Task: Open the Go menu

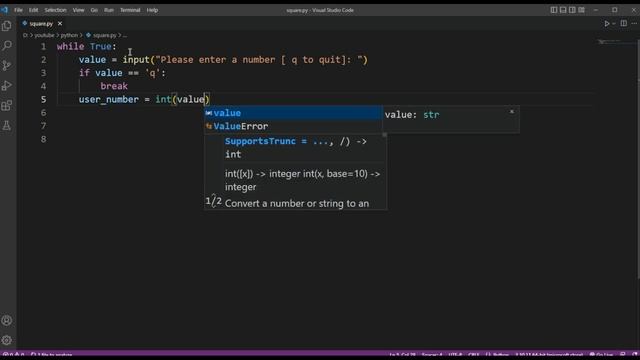Action: click(94, 10)
